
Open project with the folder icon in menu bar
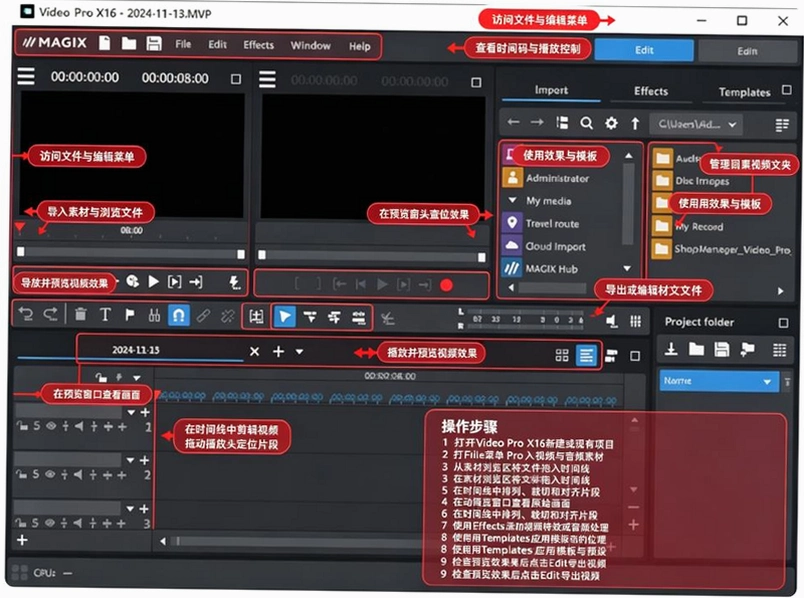pos(129,44)
